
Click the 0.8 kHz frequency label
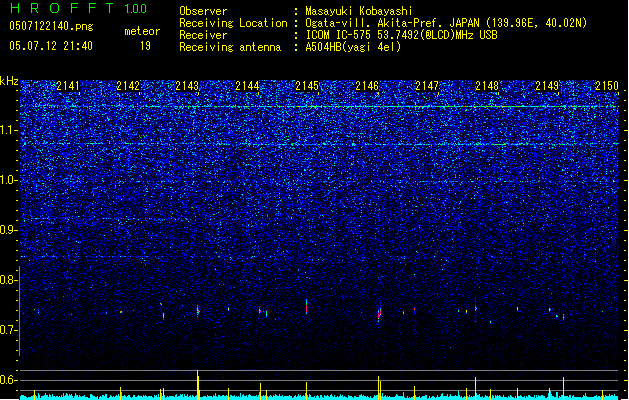[x=9, y=280]
